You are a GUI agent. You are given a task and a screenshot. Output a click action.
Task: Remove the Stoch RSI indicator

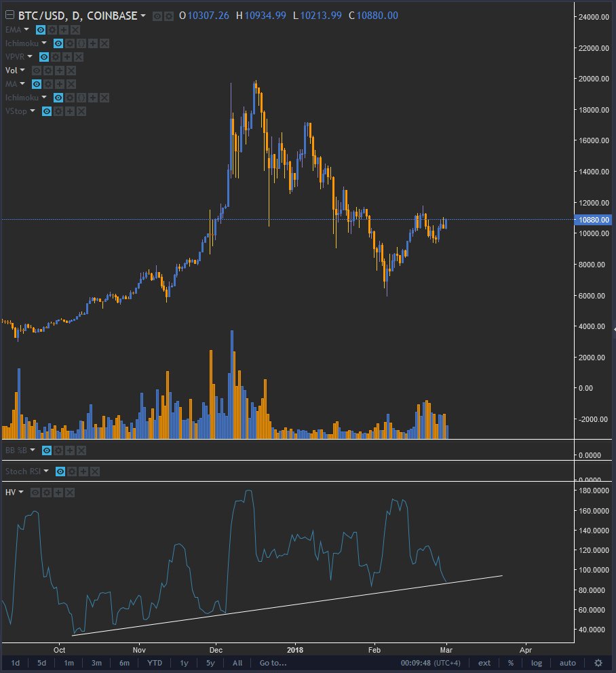(x=95, y=472)
